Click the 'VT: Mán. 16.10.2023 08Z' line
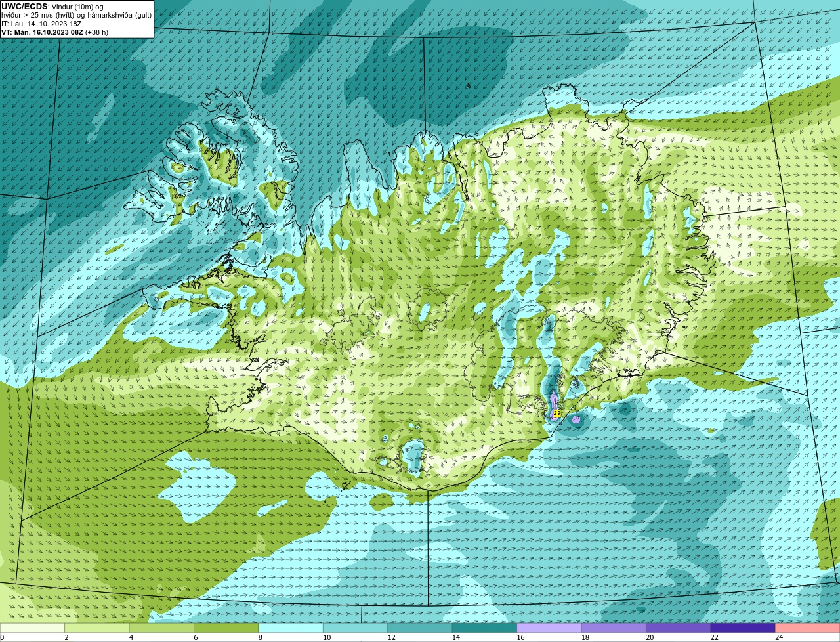Screen dimensions: 840x642 pos(55,32)
